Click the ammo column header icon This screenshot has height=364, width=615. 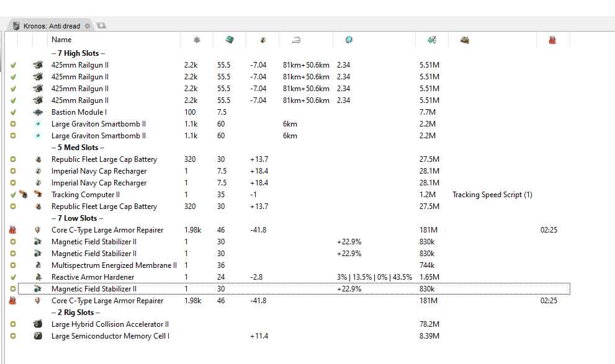465,40
